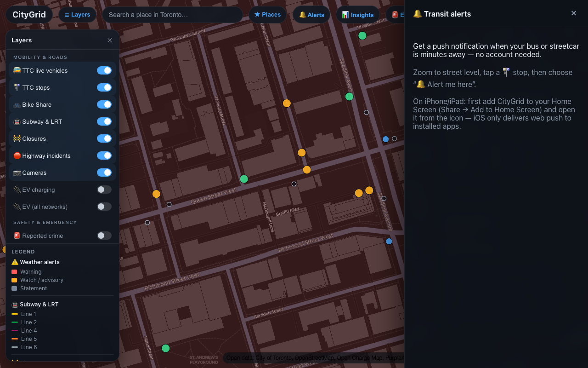The height and width of the screenshot is (368, 588).
Task: Click the Graffiti Alley map label
Action: point(288,212)
